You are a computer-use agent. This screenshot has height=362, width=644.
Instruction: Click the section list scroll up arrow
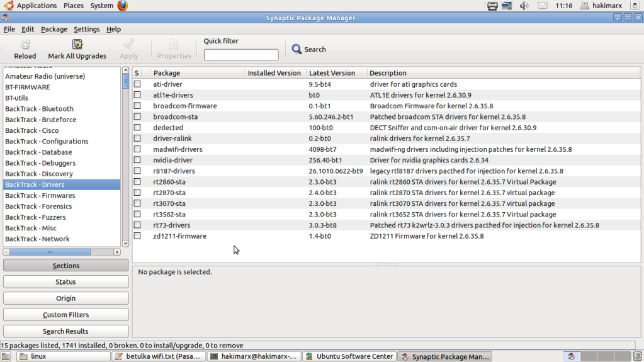point(126,71)
